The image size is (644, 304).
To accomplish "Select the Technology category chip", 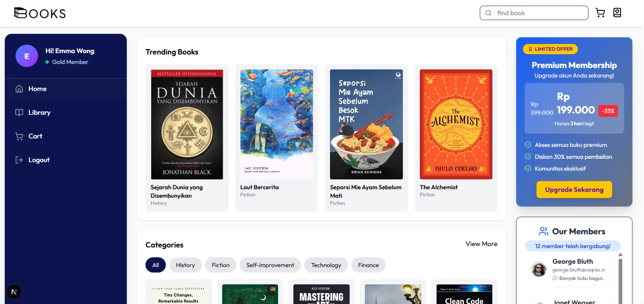I will (326, 265).
